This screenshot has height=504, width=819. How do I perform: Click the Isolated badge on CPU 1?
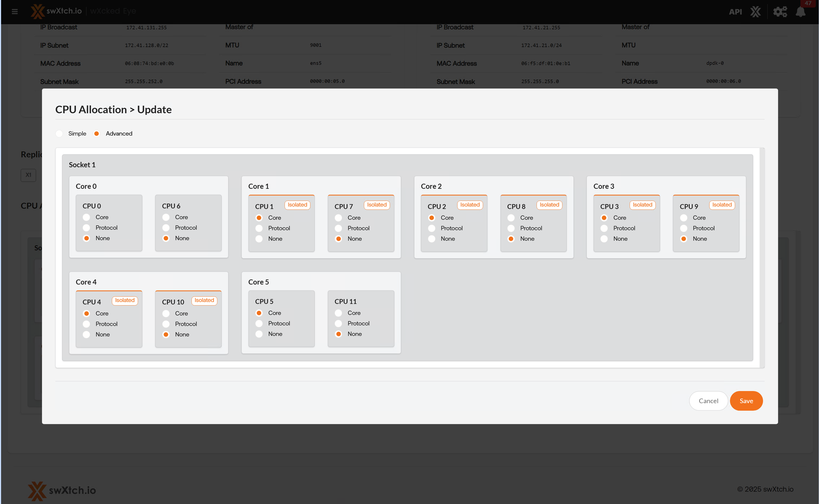[297, 205]
